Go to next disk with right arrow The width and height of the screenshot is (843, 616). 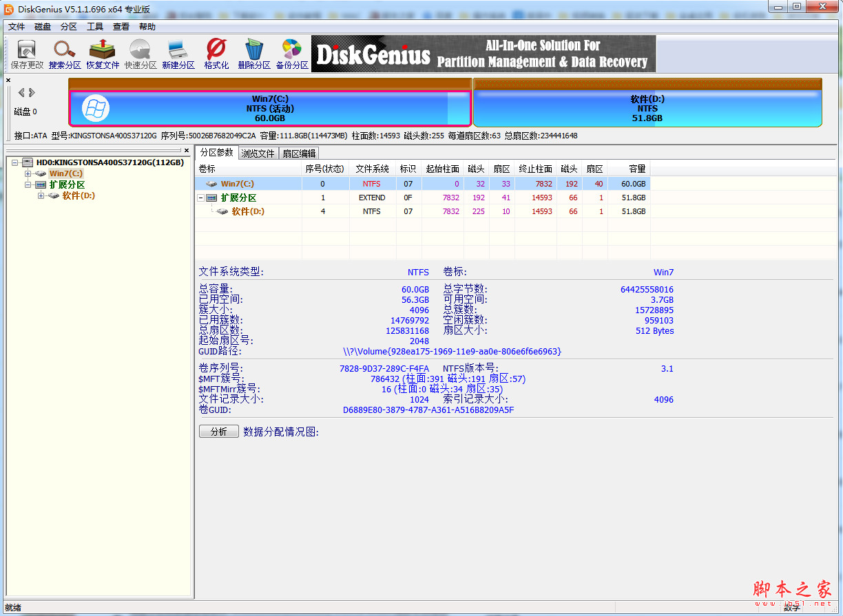point(32,92)
